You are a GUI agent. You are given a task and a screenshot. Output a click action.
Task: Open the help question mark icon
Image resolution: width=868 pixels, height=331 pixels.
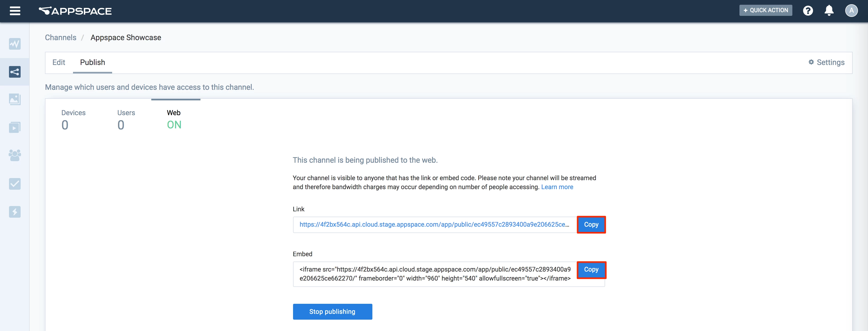click(808, 11)
